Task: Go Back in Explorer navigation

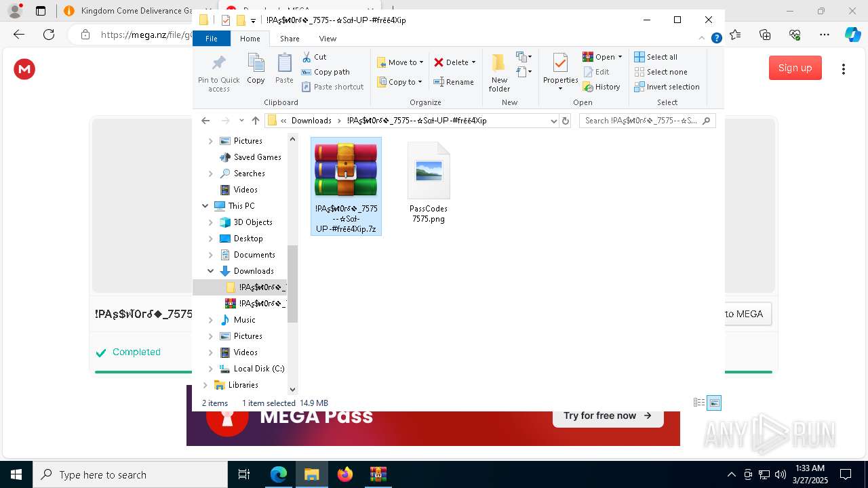Action: coord(205,121)
